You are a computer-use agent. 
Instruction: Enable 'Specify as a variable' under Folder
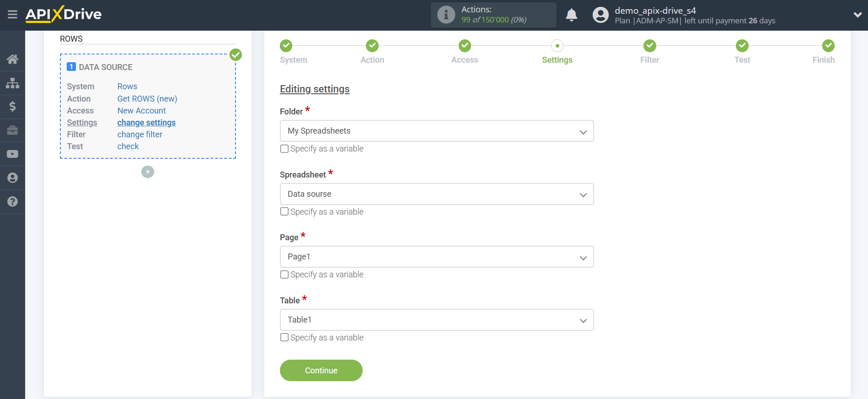(284, 149)
